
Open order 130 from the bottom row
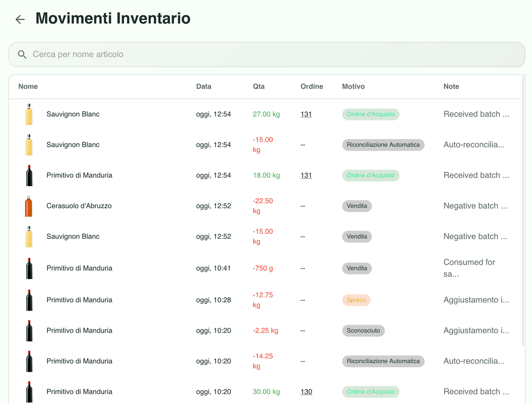[x=306, y=392]
